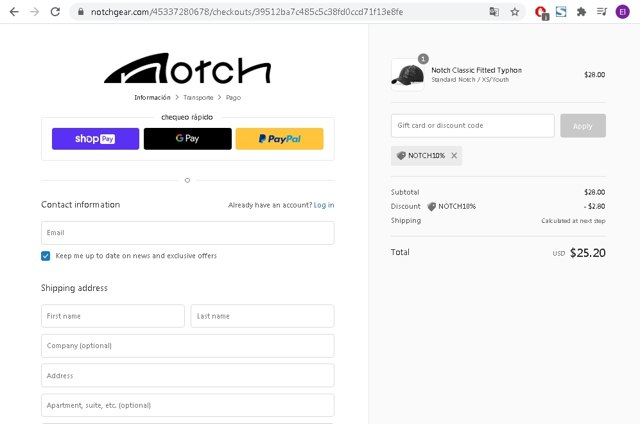640x424 pixels.
Task: Click the address bar URL
Action: [x=247, y=12]
